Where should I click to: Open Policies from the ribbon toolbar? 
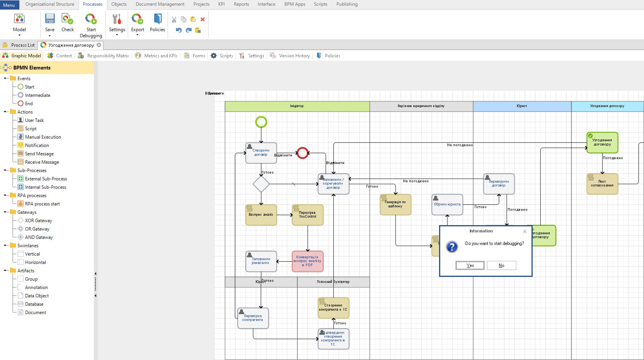[x=157, y=23]
